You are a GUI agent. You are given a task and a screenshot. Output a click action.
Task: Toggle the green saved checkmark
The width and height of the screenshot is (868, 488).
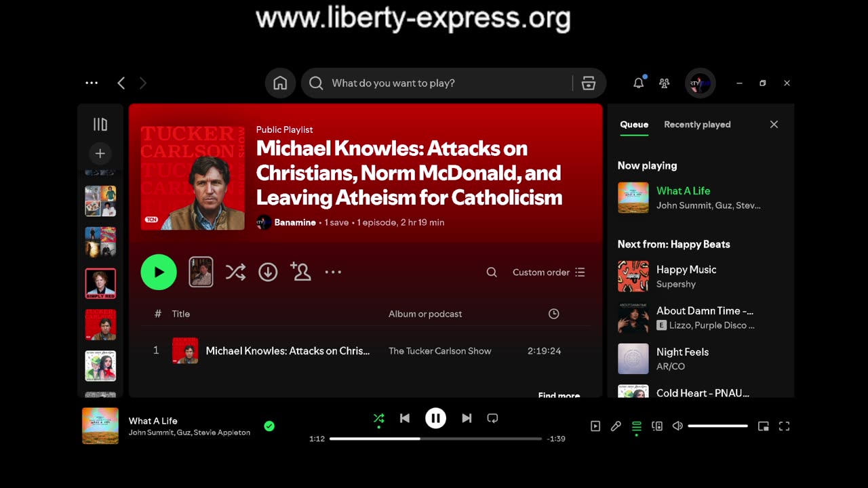pos(269,426)
